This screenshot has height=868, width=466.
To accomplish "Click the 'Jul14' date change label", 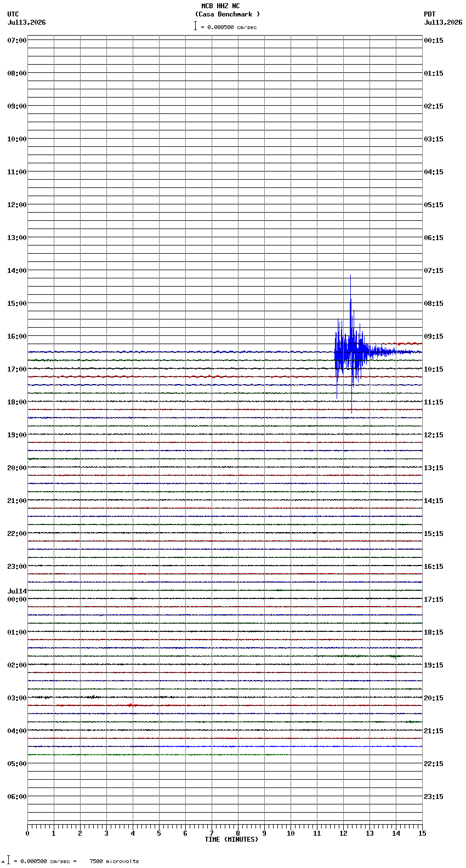I will click(x=17, y=591).
